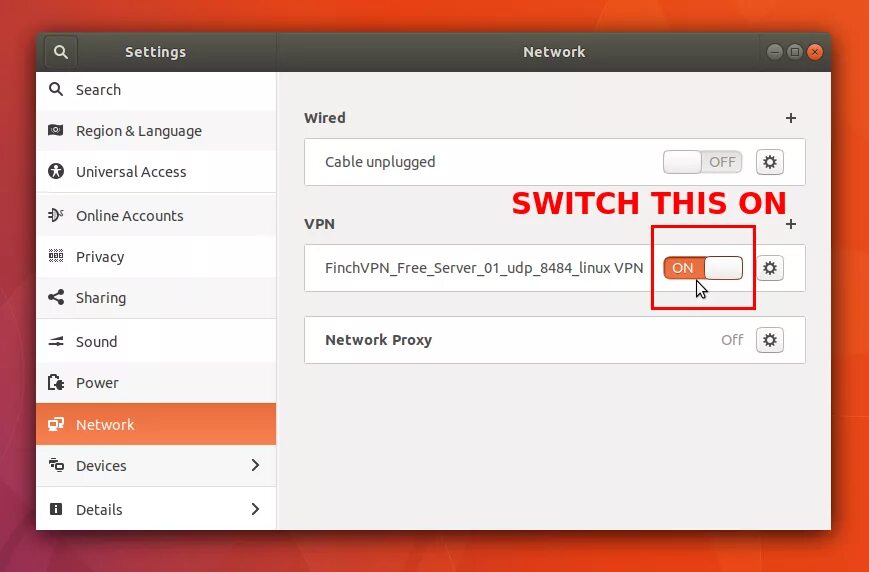
Task: Select Privacy in sidebar
Action: [156, 257]
